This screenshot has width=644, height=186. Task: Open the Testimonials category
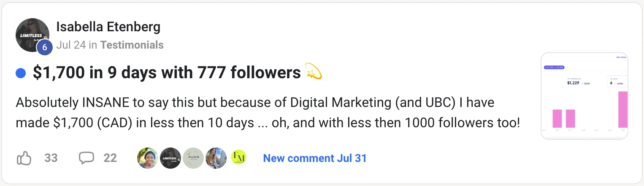coord(132,45)
